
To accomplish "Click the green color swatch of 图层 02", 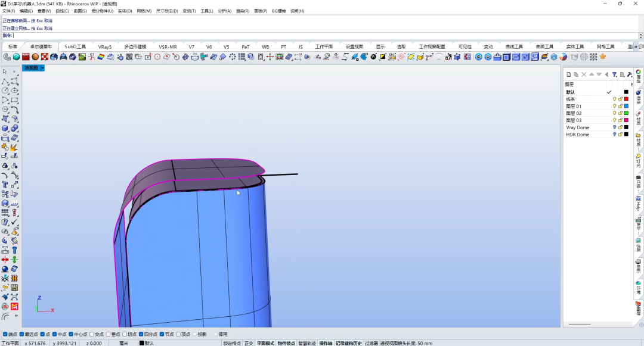I will click(626, 113).
